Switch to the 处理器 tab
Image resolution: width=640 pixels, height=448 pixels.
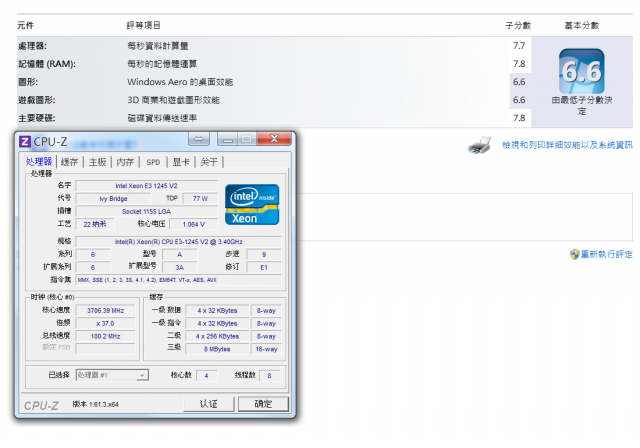click(x=39, y=162)
